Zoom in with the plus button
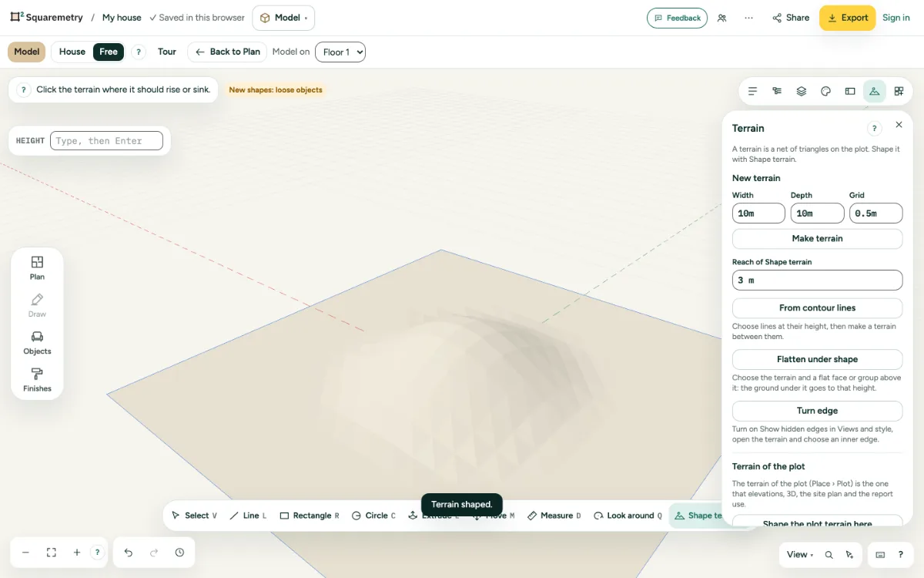The image size is (924, 578). pyautogui.click(x=77, y=553)
